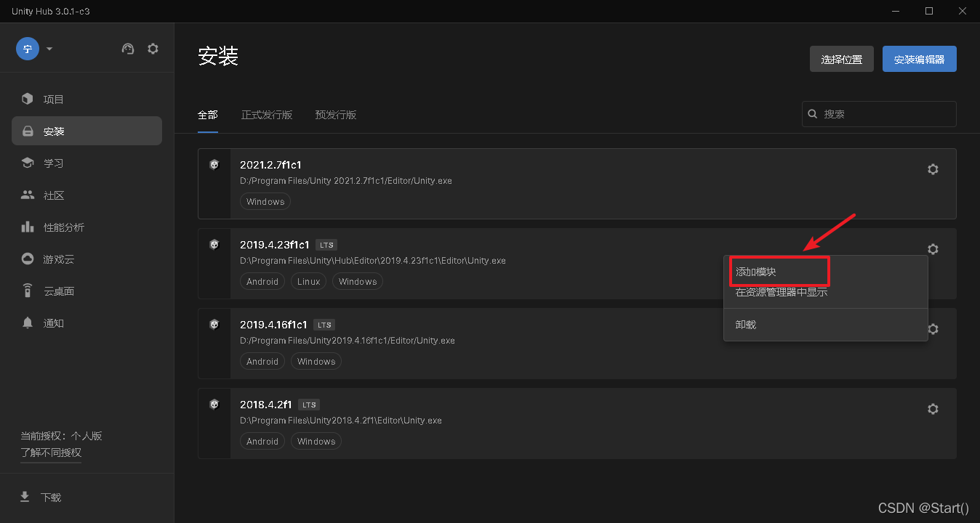Viewport: 980px width, 523px height.
Task: Open settings gear for 2018.4.2f1
Action: [x=933, y=409]
